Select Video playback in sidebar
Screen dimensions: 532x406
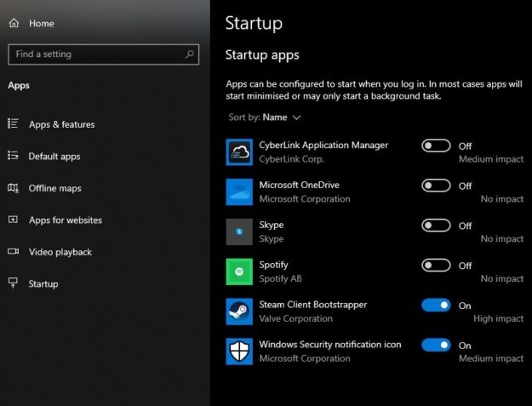coord(60,252)
